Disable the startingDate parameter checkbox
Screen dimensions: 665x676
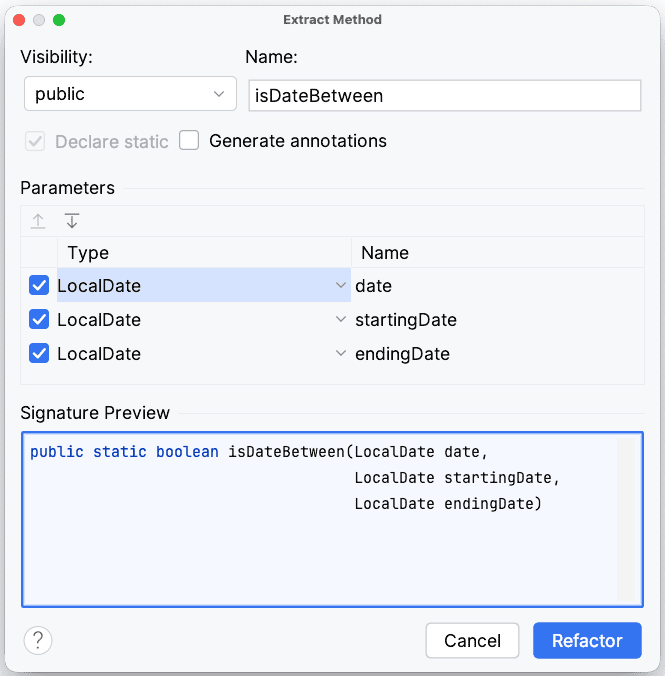(x=39, y=320)
